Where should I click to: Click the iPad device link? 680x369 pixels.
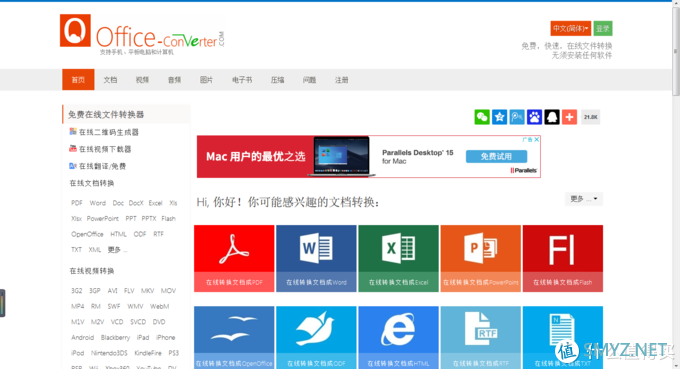pyautogui.click(x=143, y=337)
